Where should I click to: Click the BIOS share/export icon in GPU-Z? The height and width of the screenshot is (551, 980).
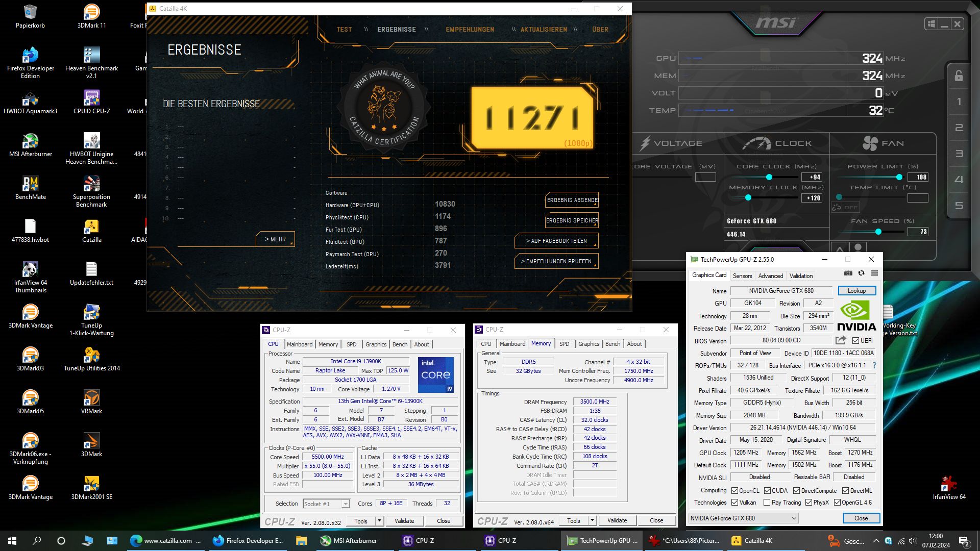[841, 340]
